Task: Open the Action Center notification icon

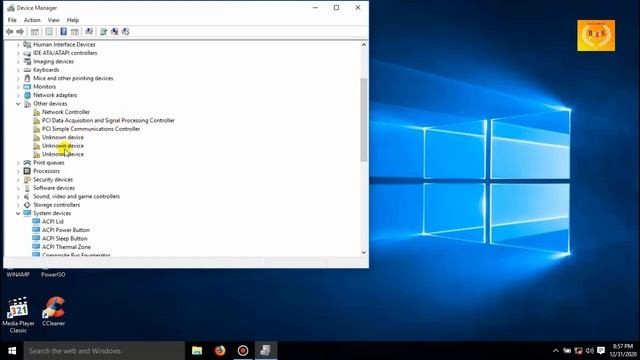Action: pos(601,351)
